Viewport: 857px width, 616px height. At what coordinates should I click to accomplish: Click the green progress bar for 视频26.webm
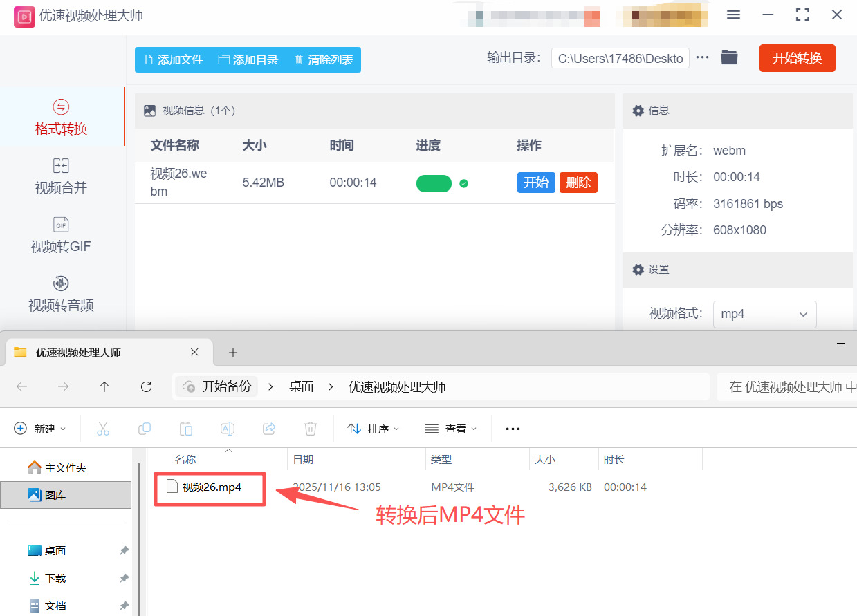pos(434,183)
